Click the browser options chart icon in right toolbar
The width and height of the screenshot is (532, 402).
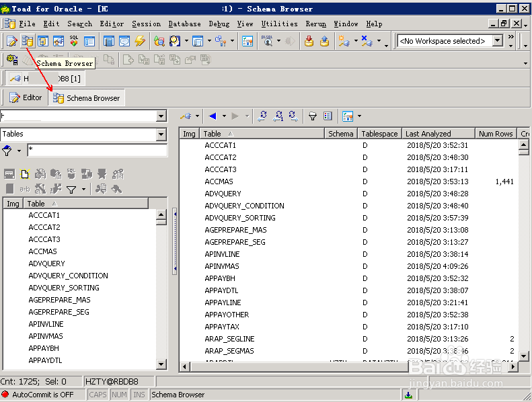(x=348, y=116)
